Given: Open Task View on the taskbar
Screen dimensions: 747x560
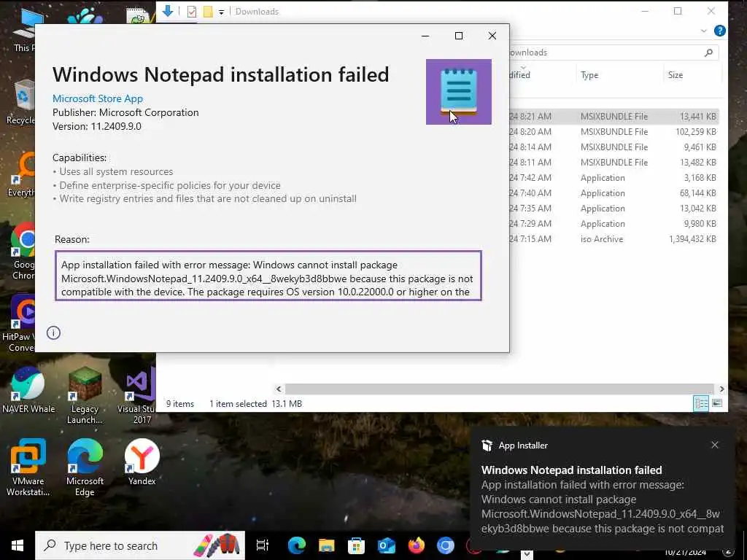Looking at the screenshot, I should tap(263, 545).
